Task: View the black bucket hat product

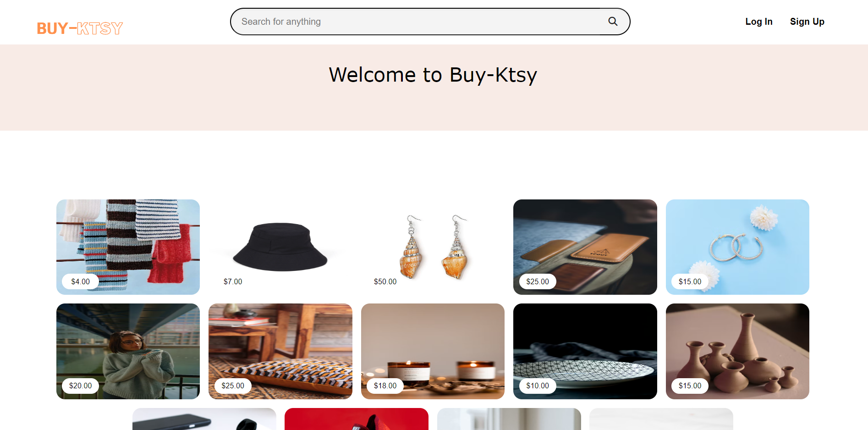Action: [x=280, y=247]
